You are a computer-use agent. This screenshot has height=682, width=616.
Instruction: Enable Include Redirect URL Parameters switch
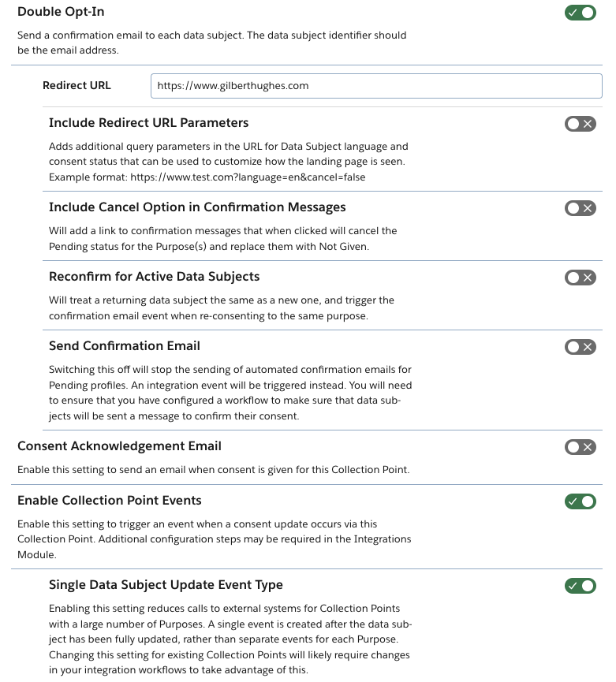click(580, 124)
